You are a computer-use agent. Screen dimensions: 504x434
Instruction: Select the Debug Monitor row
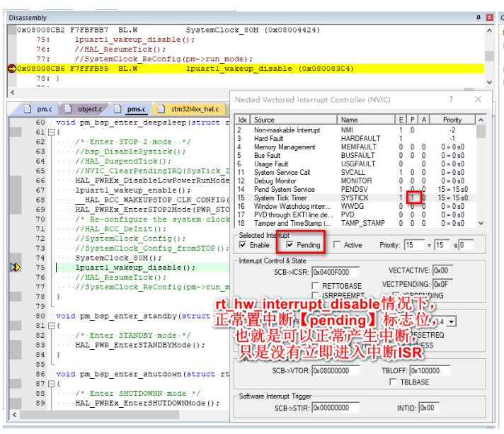355,181
